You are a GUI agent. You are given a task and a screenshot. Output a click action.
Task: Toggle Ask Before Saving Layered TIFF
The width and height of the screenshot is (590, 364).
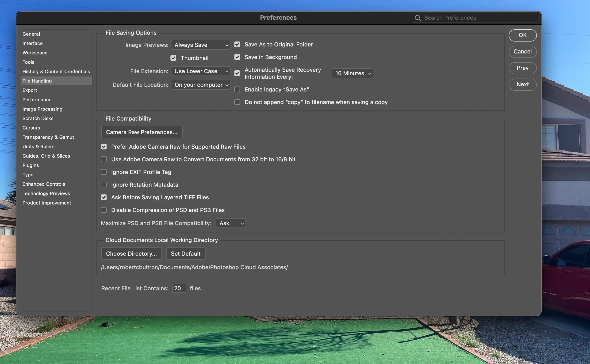(x=104, y=197)
